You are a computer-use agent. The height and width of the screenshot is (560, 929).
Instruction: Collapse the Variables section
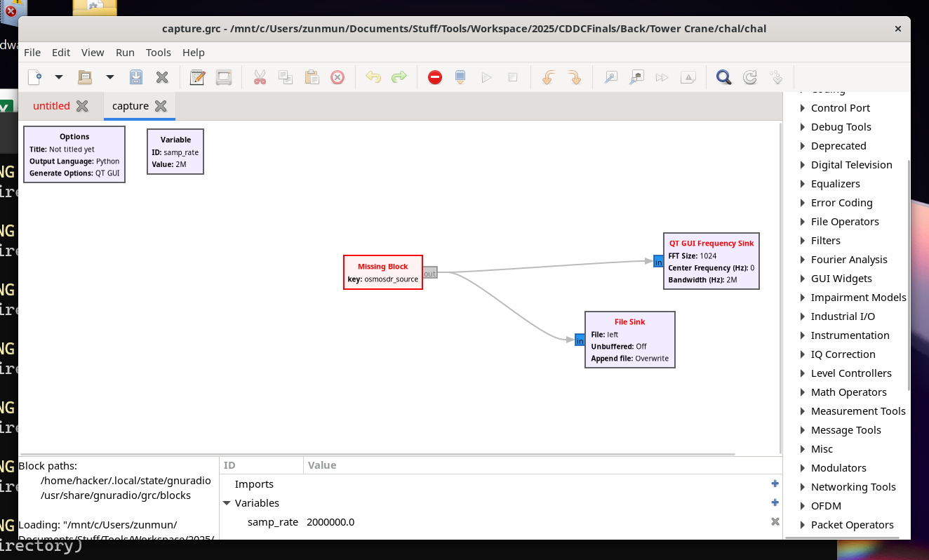point(227,503)
